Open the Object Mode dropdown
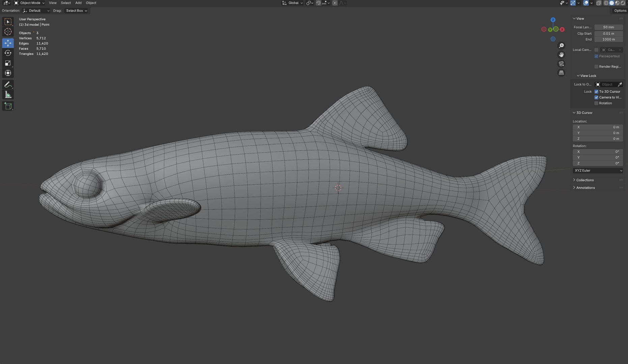Image resolution: width=628 pixels, height=364 pixels. [29, 3]
